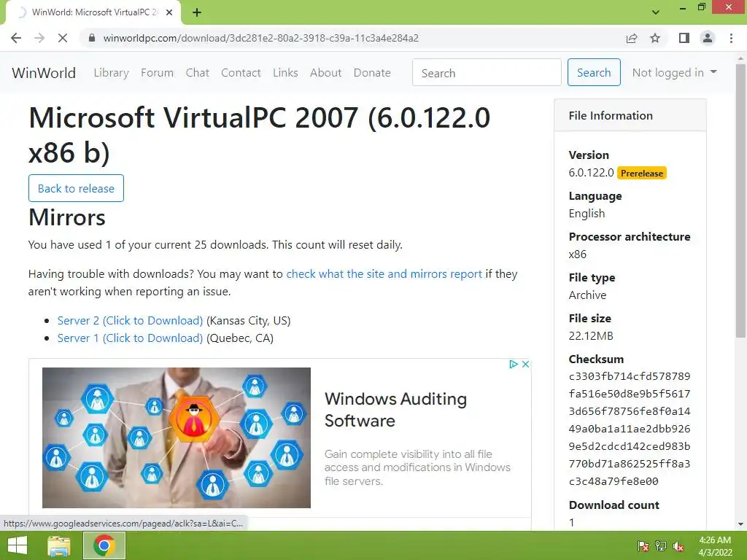Click the scrollbar down arrow
This screenshot has height=560, width=747.
click(741, 524)
